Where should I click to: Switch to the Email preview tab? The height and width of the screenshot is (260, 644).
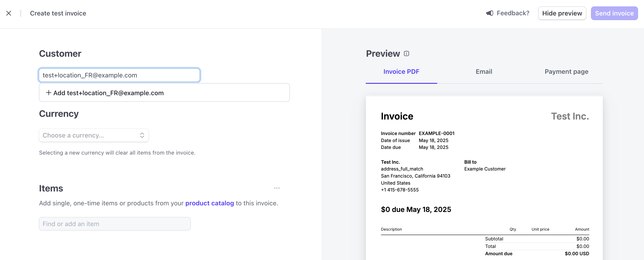pyautogui.click(x=484, y=72)
